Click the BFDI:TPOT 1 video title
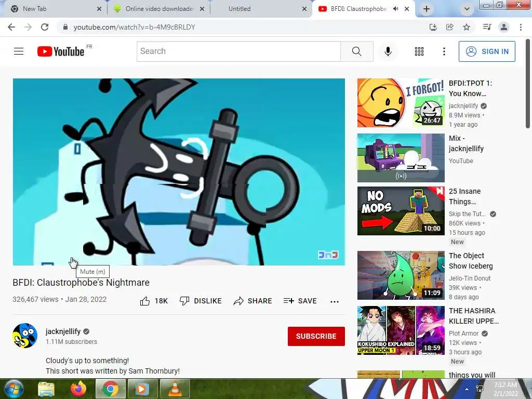The width and height of the screenshot is (532, 399). (470, 88)
